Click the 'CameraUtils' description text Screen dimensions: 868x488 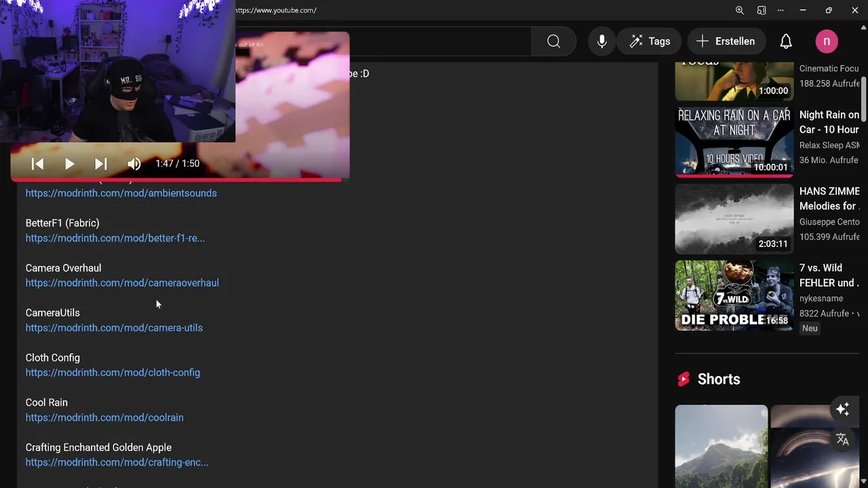tap(53, 312)
